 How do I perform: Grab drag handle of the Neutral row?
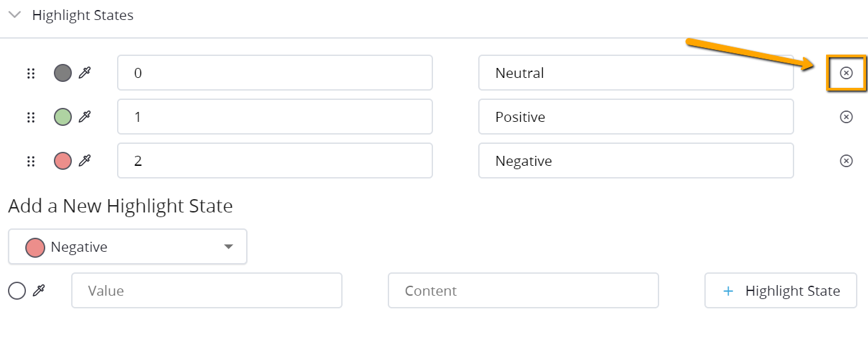(31, 73)
